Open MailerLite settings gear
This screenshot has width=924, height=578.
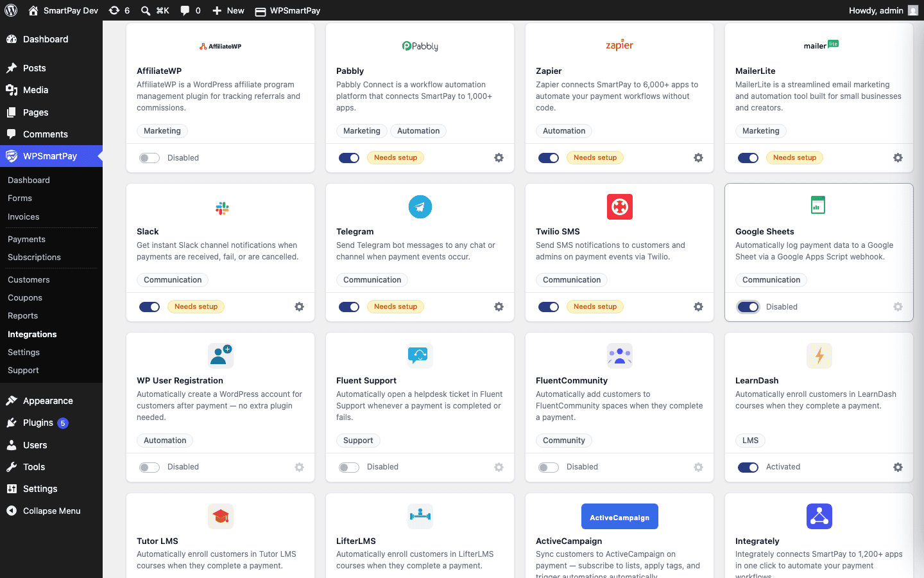[898, 158]
